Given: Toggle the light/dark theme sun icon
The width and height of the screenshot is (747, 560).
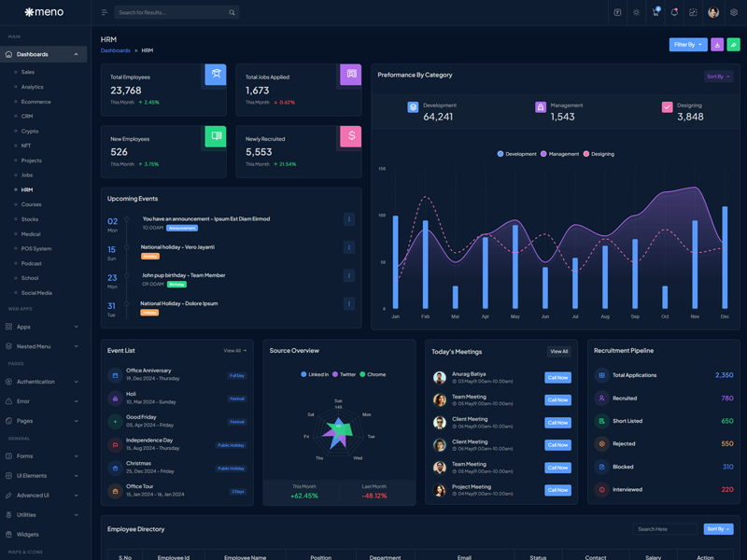Looking at the screenshot, I should coord(636,13).
